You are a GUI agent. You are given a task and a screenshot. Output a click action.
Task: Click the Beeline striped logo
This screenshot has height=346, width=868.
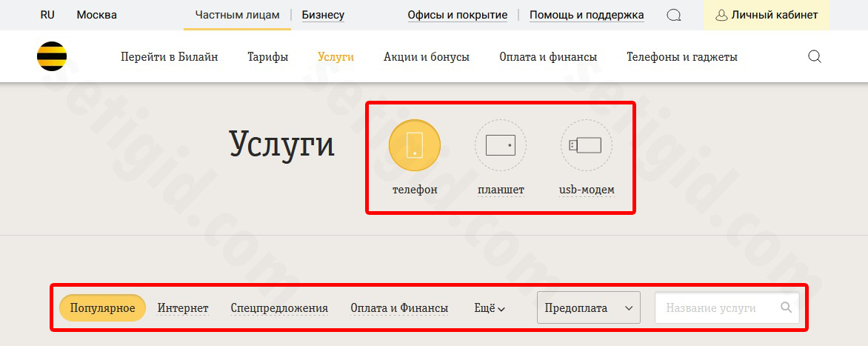click(52, 57)
